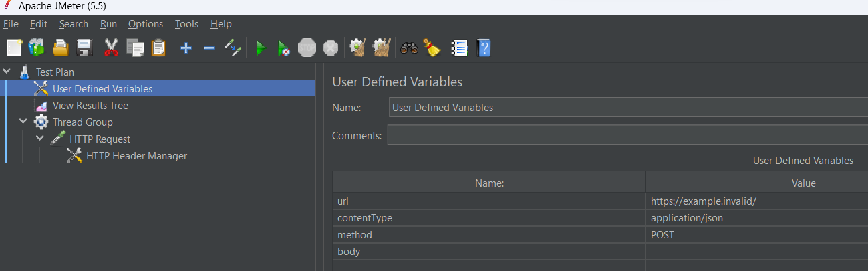The height and width of the screenshot is (271, 868).
Task: Open the Options menu
Action: click(x=145, y=24)
